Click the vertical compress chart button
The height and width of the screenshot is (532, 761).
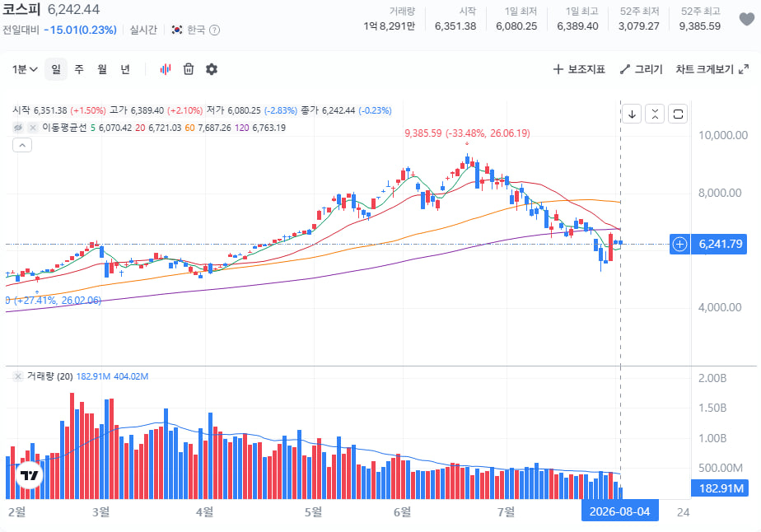[655, 114]
